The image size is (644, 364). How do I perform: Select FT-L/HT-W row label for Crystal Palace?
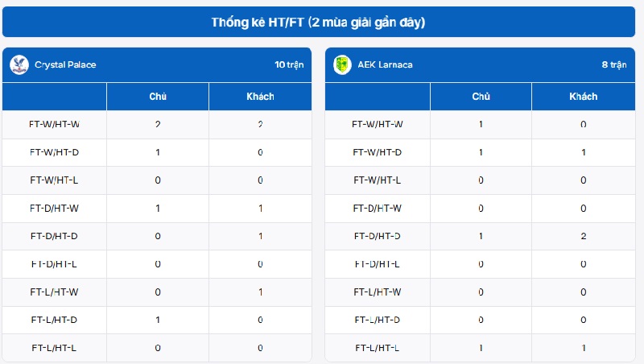pyautogui.click(x=54, y=292)
